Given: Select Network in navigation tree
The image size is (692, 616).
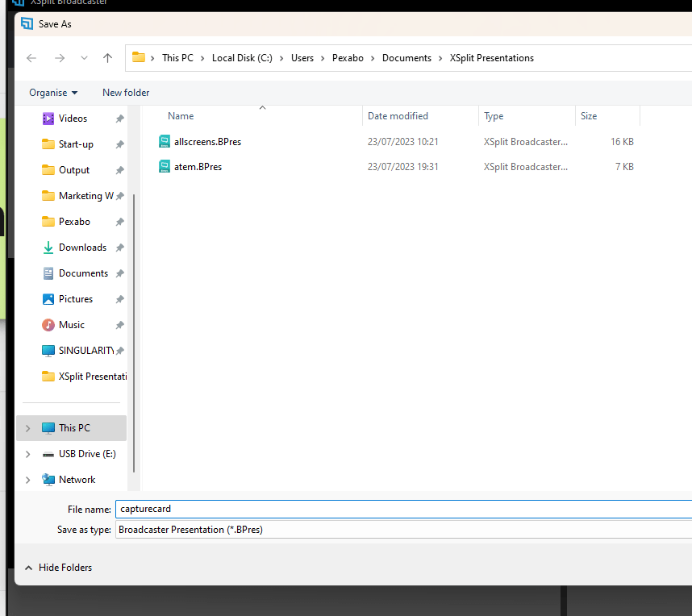Looking at the screenshot, I should 77,480.
